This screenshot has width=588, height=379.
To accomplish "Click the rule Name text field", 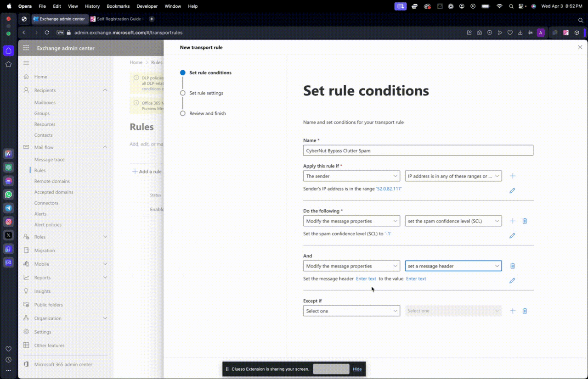I will pyautogui.click(x=418, y=150).
